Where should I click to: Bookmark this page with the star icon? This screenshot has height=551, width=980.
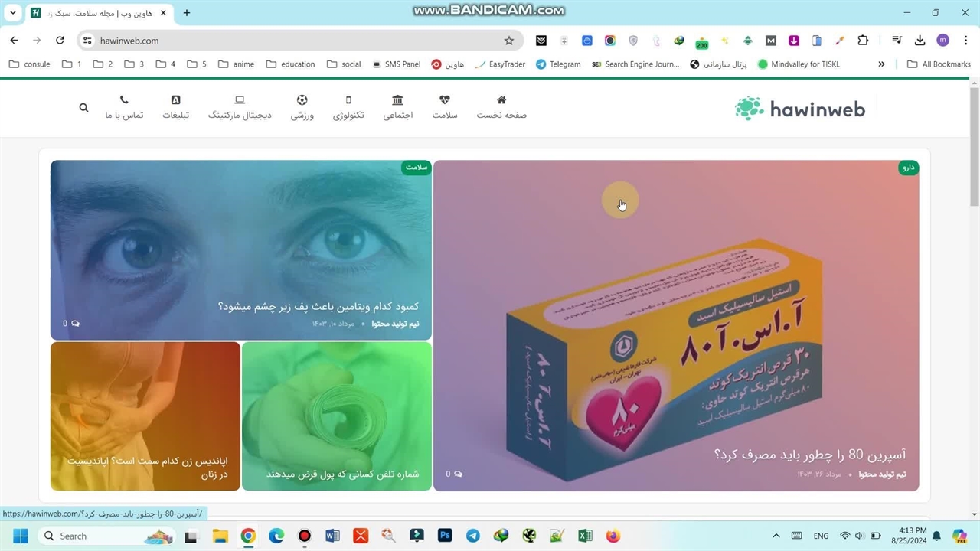[x=509, y=41]
